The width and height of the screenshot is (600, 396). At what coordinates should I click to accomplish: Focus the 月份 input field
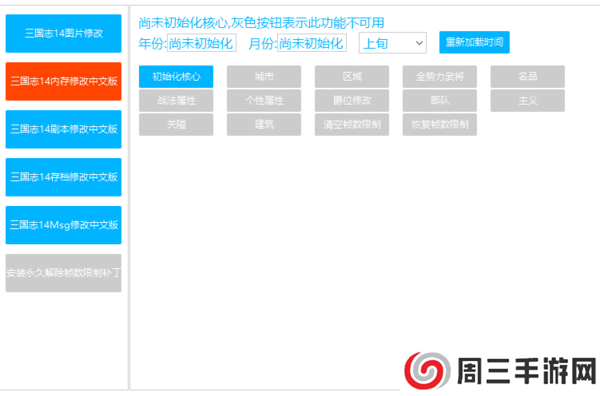pos(312,43)
